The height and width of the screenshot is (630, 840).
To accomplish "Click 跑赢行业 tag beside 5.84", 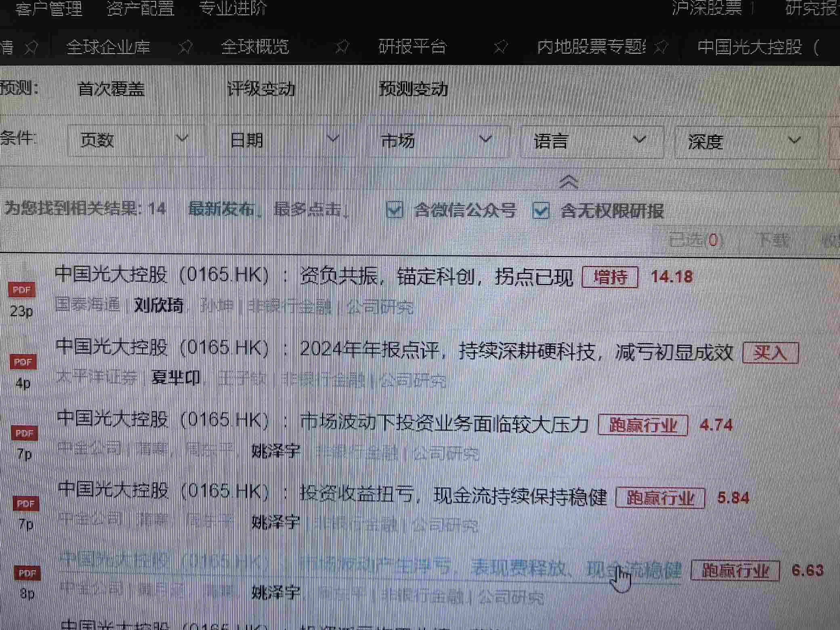I will pos(660,498).
